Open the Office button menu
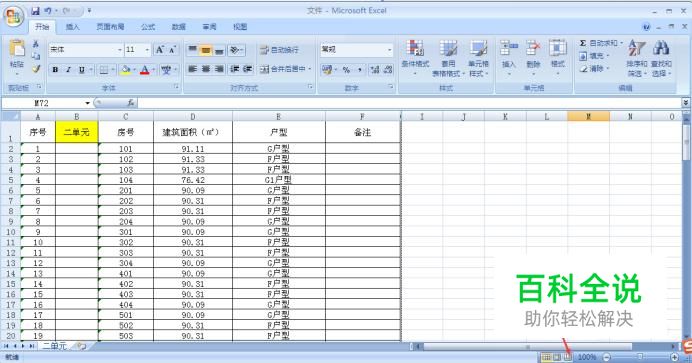This screenshot has width=692, height=363. [14, 17]
